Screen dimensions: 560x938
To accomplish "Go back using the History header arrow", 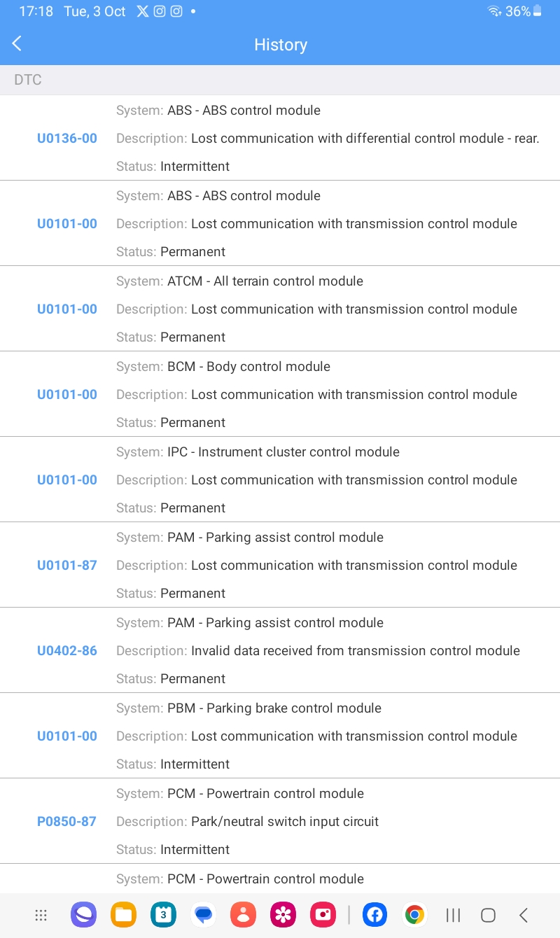I will [x=17, y=44].
